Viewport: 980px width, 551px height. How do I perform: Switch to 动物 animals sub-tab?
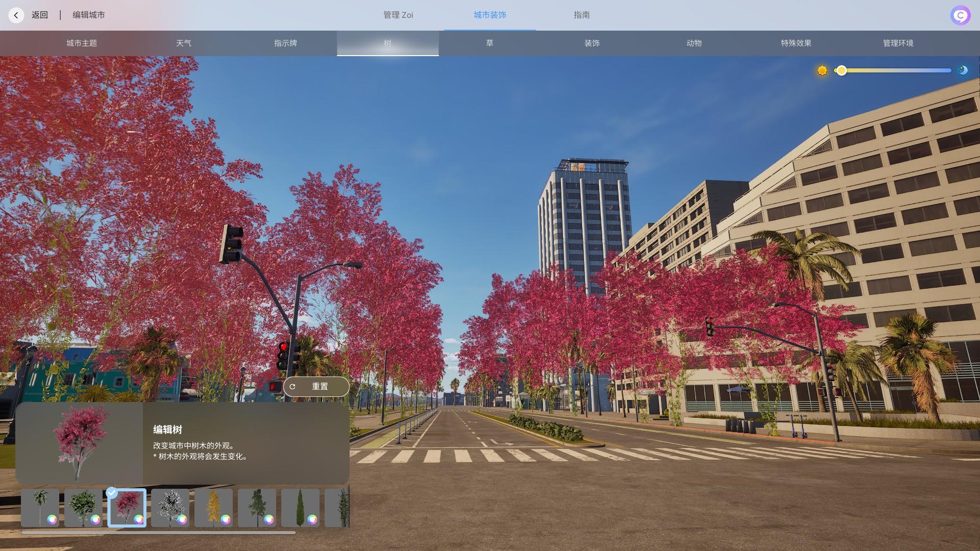tap(694, 43)
